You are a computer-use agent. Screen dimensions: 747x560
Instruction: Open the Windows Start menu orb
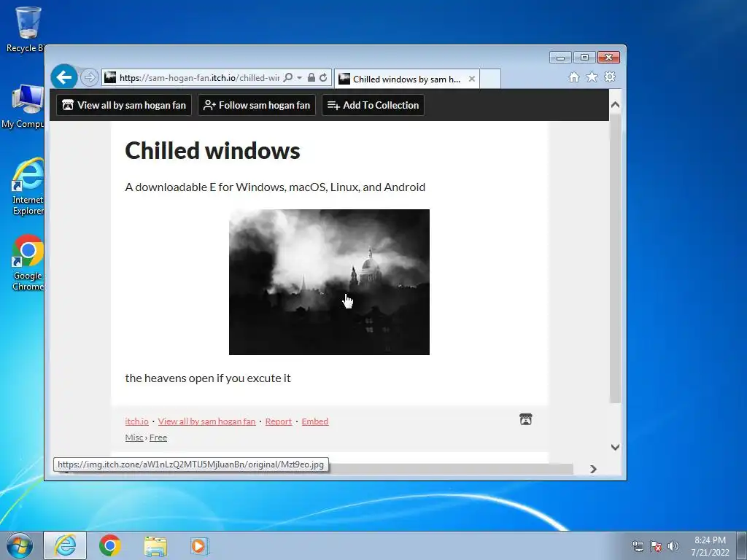point(20,545)
